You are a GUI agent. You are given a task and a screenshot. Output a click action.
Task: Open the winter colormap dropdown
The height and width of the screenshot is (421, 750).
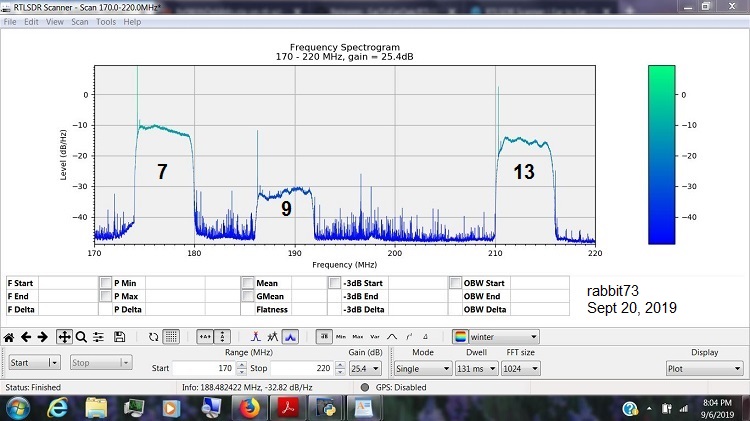[x=495, y=337]
